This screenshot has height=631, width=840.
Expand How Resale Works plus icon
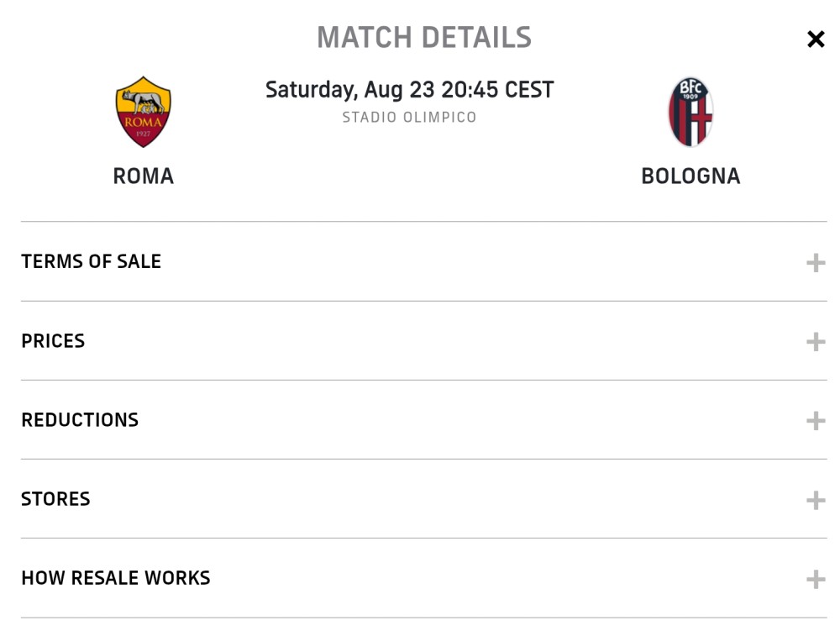click(x=816, y=579)
